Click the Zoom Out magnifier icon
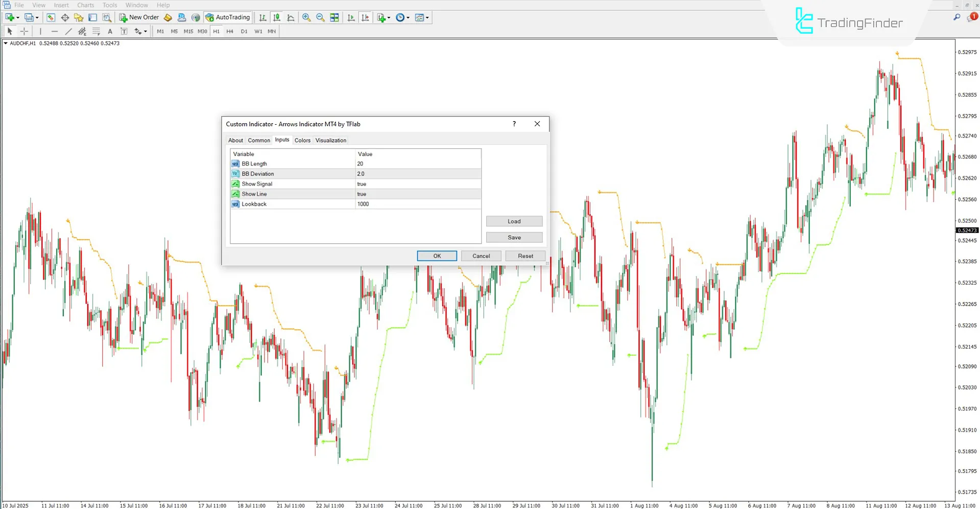980x509 pixels. coord(320,17)
